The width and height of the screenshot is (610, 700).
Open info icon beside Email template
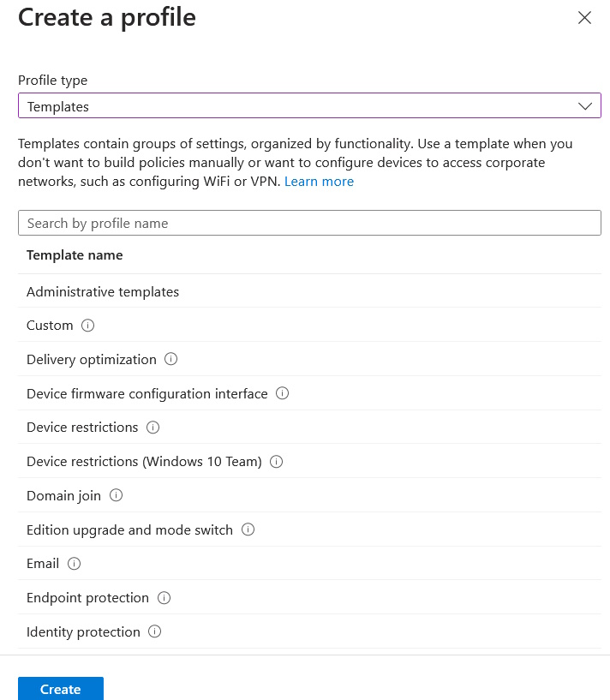[x=74, y=564]
